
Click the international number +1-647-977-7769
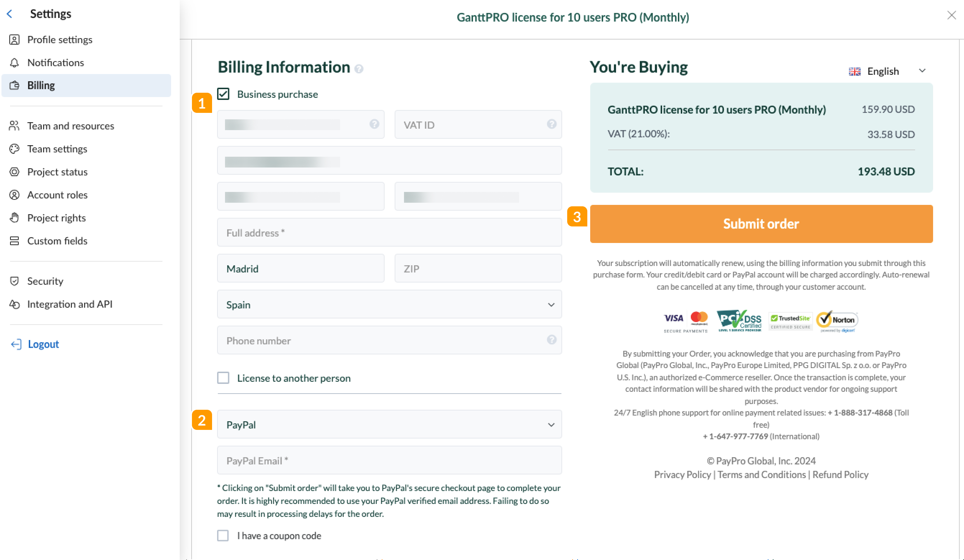[735, 436]
